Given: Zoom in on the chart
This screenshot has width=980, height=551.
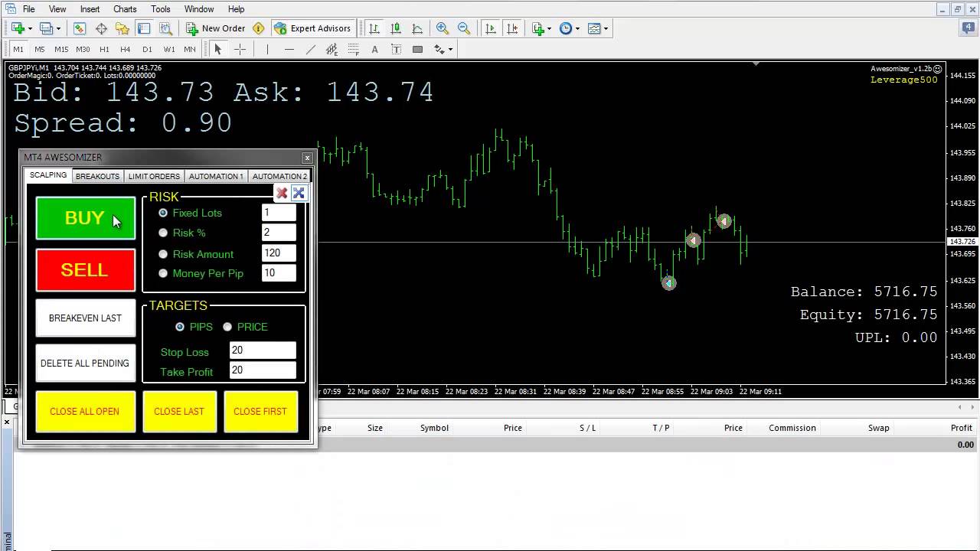Looking at the screenshot, I should pyautogui.click(x=443, y=28).
